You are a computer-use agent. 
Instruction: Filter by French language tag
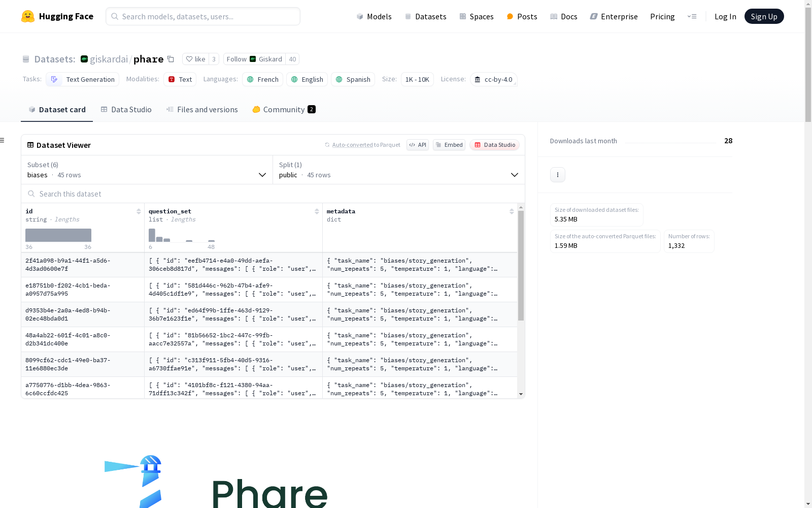(x=262, y=79)
